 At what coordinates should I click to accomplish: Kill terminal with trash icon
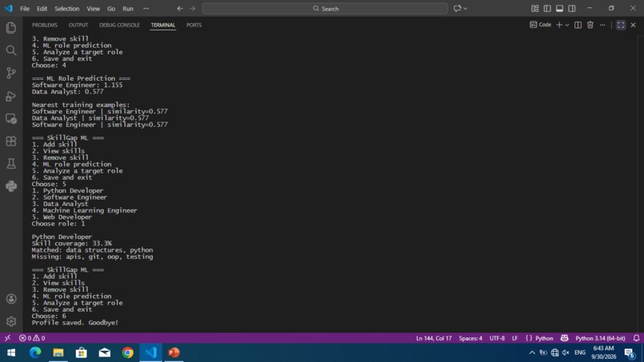tap(590, 25)
